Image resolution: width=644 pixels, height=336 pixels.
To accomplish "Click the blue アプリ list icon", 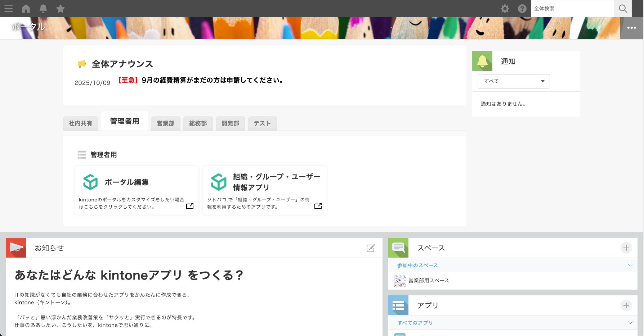I will tap(398, 305).
